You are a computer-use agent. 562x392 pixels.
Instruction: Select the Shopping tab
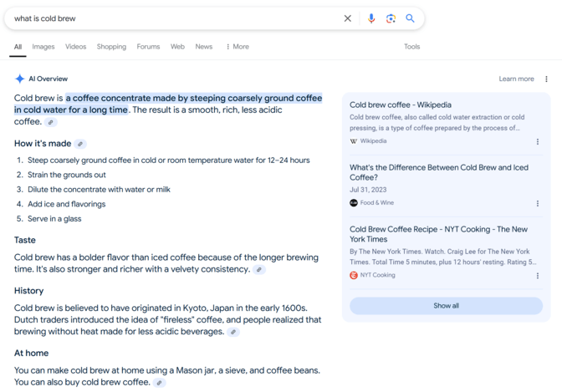[111, 47]
